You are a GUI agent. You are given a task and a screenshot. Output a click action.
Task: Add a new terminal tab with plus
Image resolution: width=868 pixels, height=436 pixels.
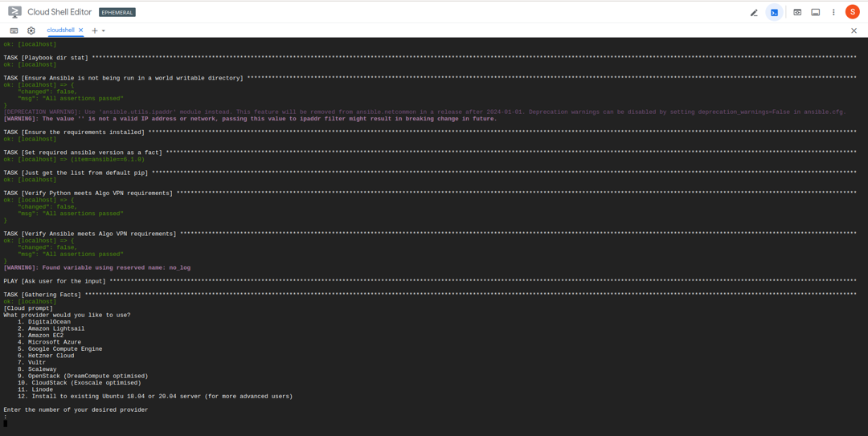(x=95, y=31)
